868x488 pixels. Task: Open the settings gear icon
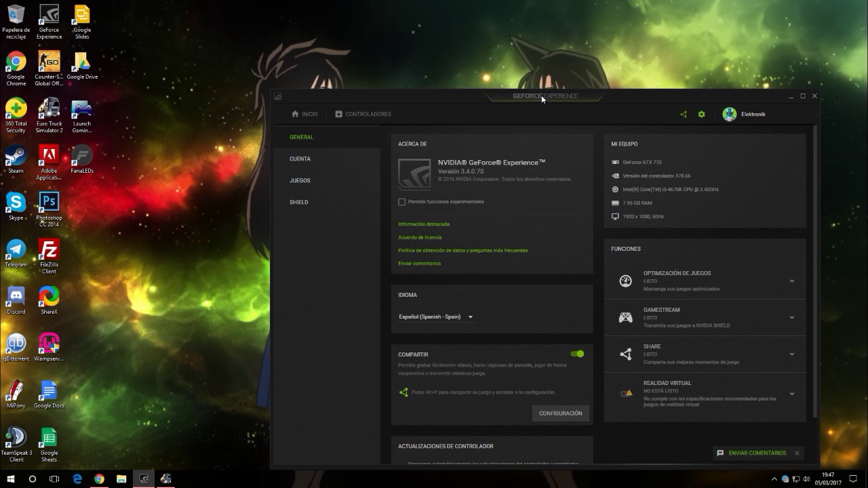click(701, 114)
